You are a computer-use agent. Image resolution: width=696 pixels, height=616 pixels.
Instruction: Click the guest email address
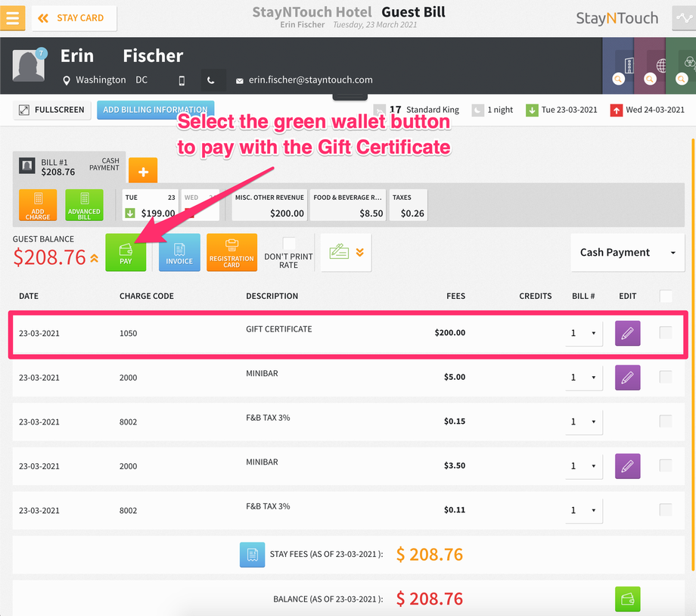click(311, 80)
